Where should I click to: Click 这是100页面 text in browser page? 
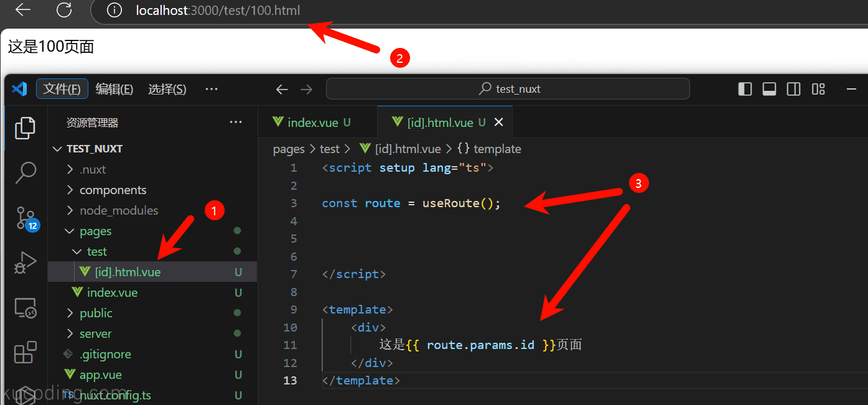click(x=51, y=47)
